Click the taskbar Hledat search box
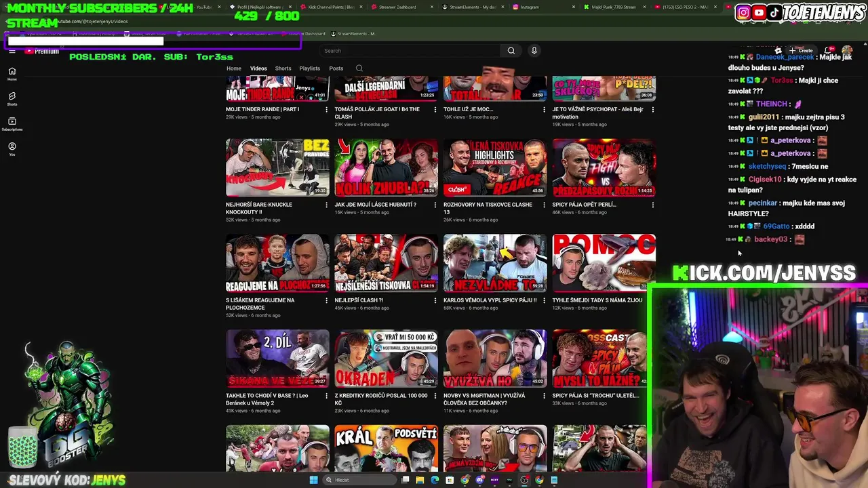 (x=359, y=480)
